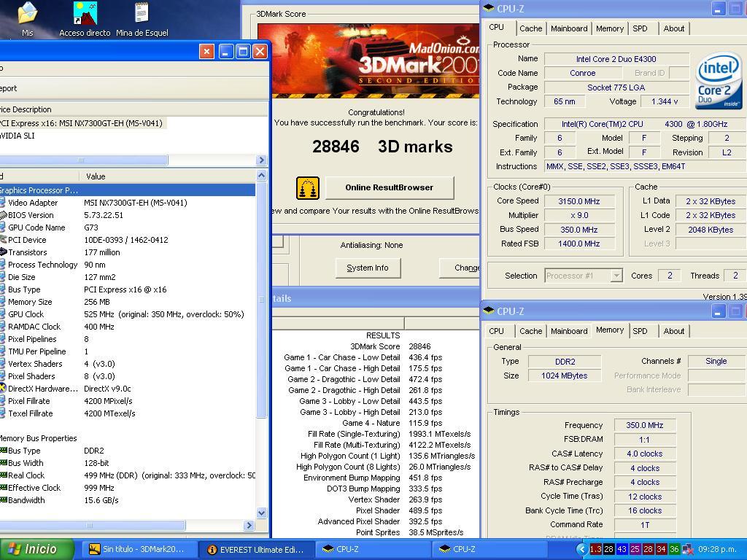Switch to 3DMark2001 taskbar window

139,549
